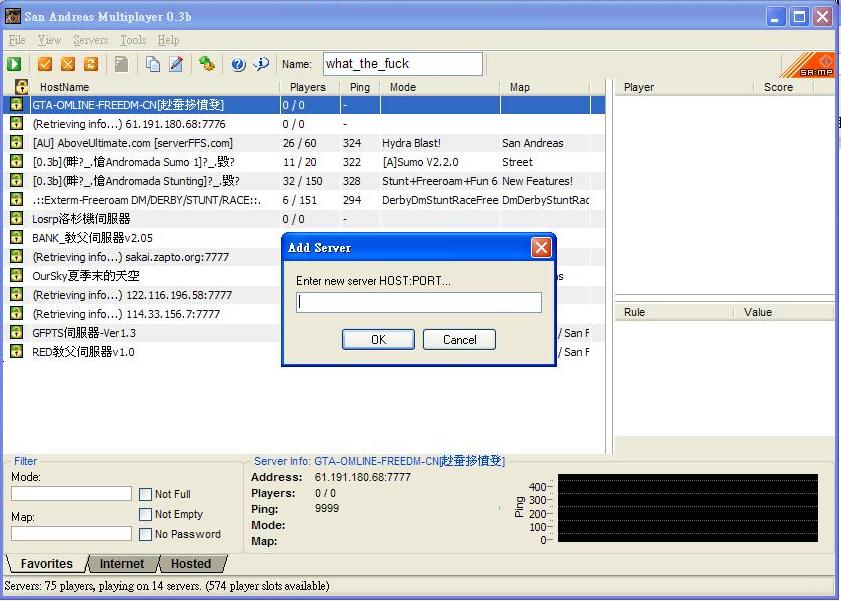841x601 pixels.
Task: Click lock icon of Losrp server row
Action: 17,219
